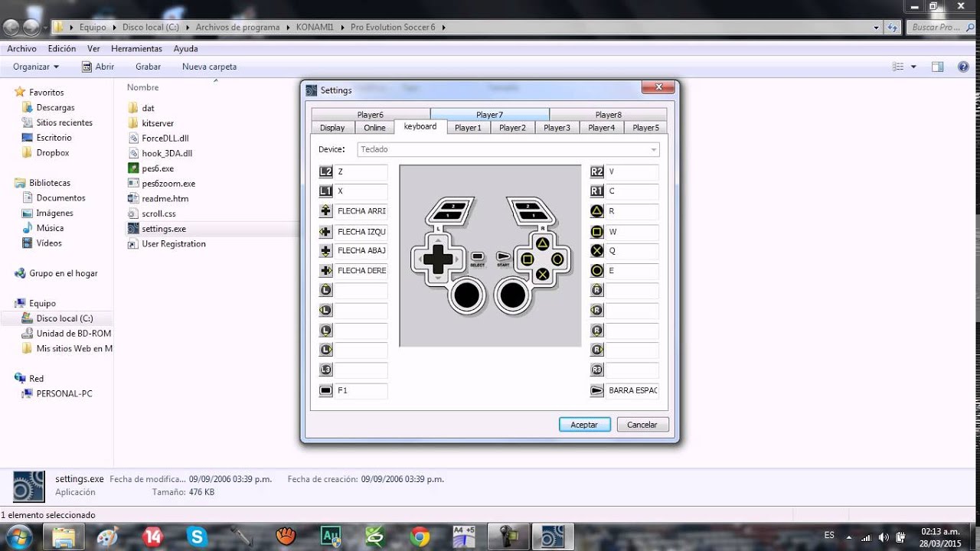The image size is (980, 551).
Task: Click Abrir in the Explorer toolbar
Action: pos(98,67)
